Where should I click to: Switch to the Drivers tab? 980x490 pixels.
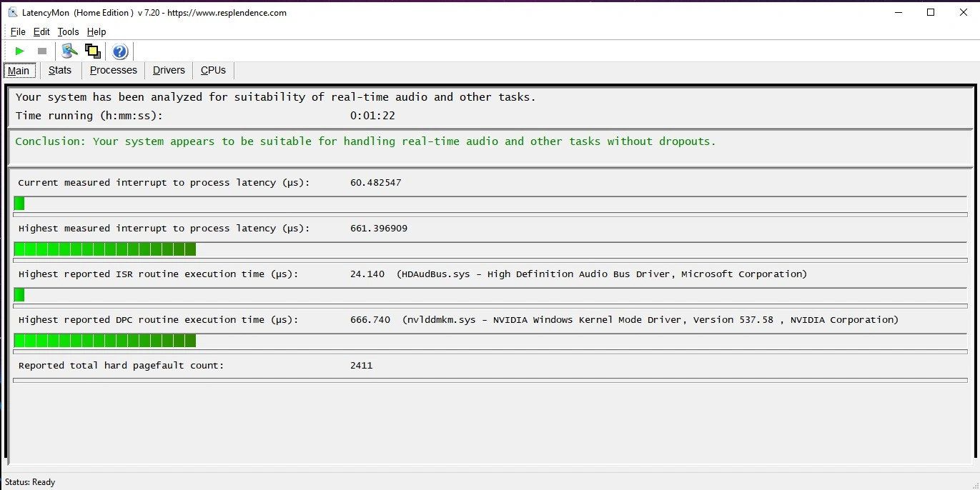click(x=169, y=70)
